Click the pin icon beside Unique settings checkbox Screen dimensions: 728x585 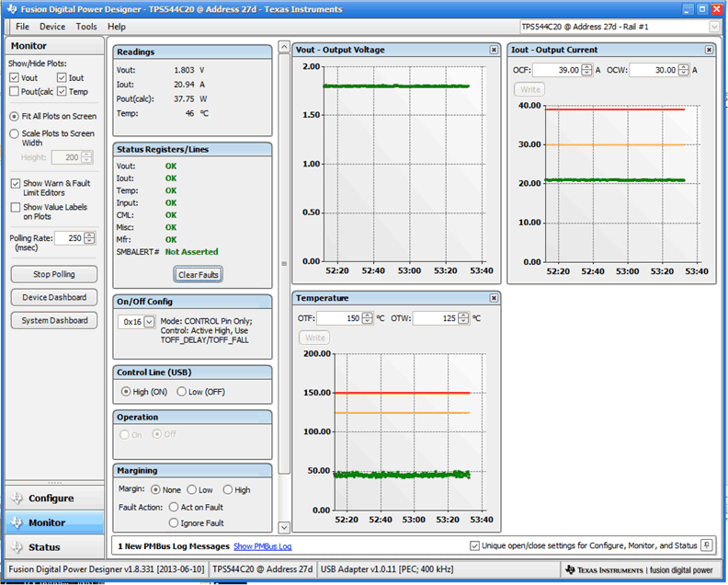coord(706,545)
